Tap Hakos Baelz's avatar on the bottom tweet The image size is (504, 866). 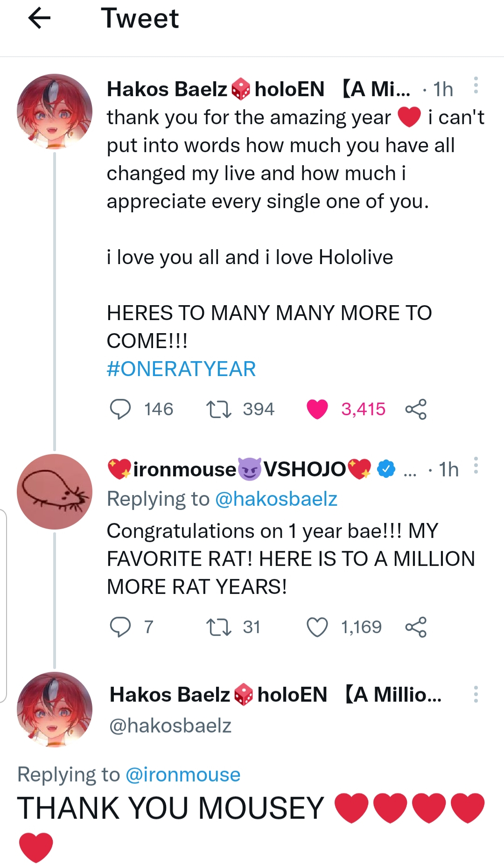(x=55, y=710)
